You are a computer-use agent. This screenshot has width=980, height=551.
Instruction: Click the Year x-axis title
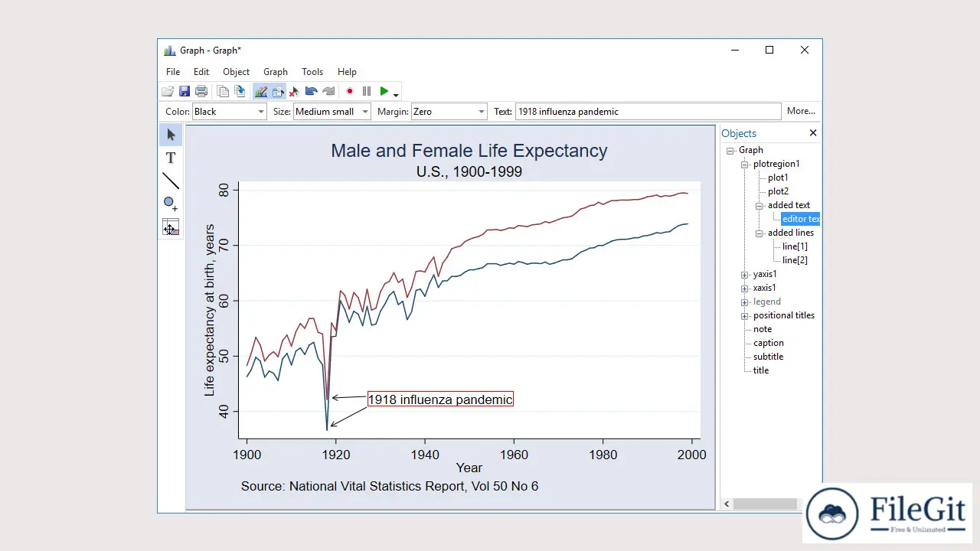(x=469, y=468)
